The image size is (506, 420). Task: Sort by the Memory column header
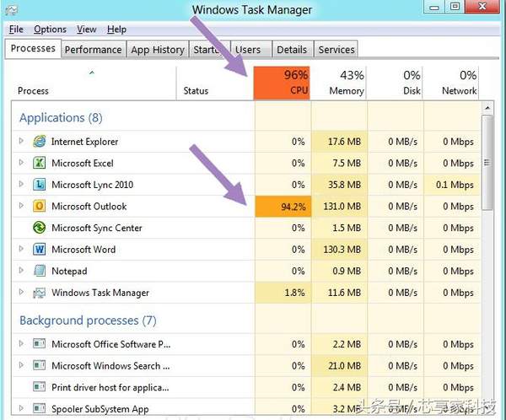click(x=339, y=83)
